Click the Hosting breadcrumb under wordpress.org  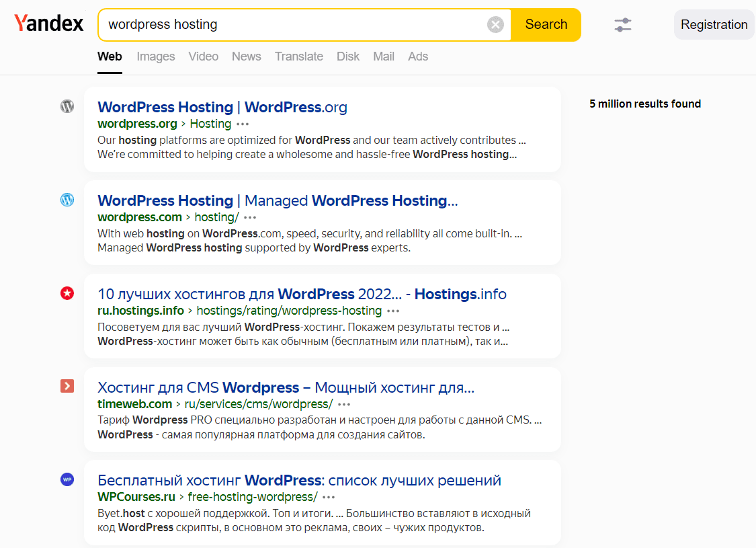[x=211, y=124]
